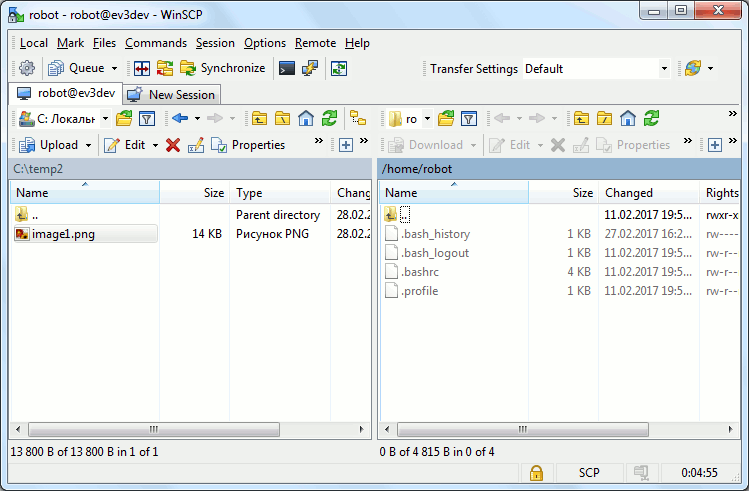
Task: Click the remote plus selection icon
Action: click(715, 145)
